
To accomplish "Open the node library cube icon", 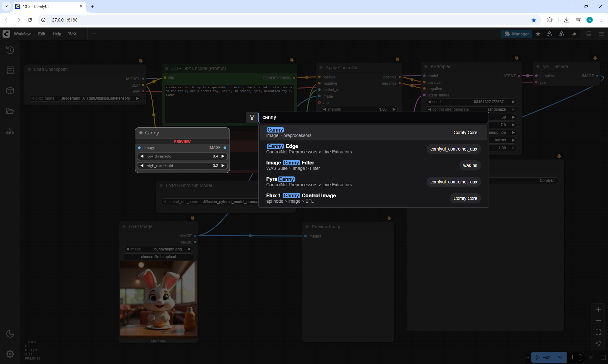I will pyautogui.click(x=10, y=91).
